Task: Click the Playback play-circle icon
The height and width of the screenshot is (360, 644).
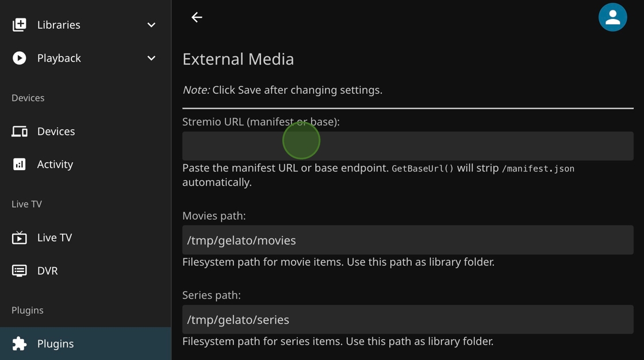Action: click(x=20, y=58)
